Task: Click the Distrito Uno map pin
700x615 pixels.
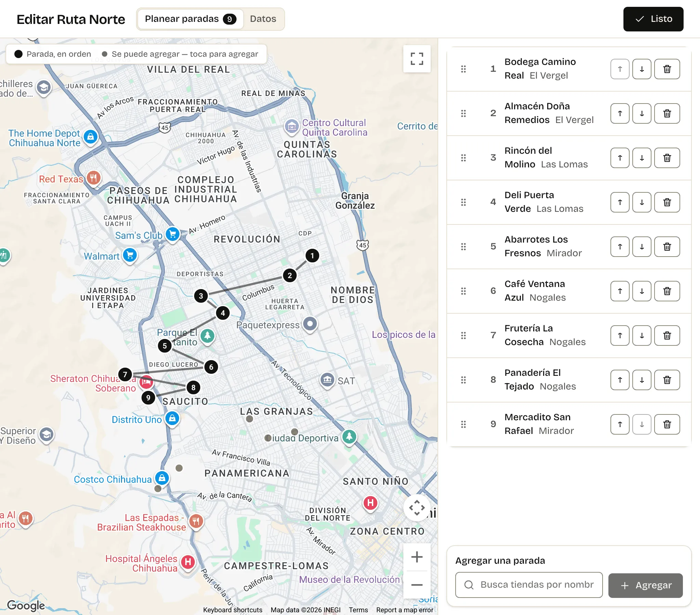Action: coord(172,419)
